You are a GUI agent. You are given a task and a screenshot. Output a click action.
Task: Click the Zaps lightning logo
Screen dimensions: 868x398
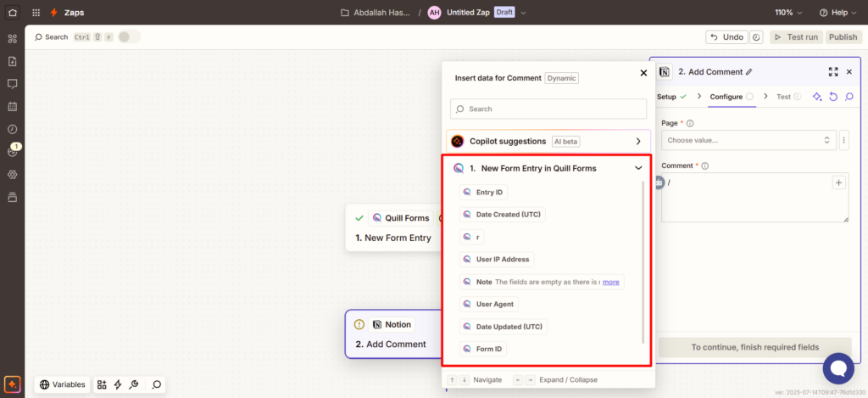click(53, 12)
